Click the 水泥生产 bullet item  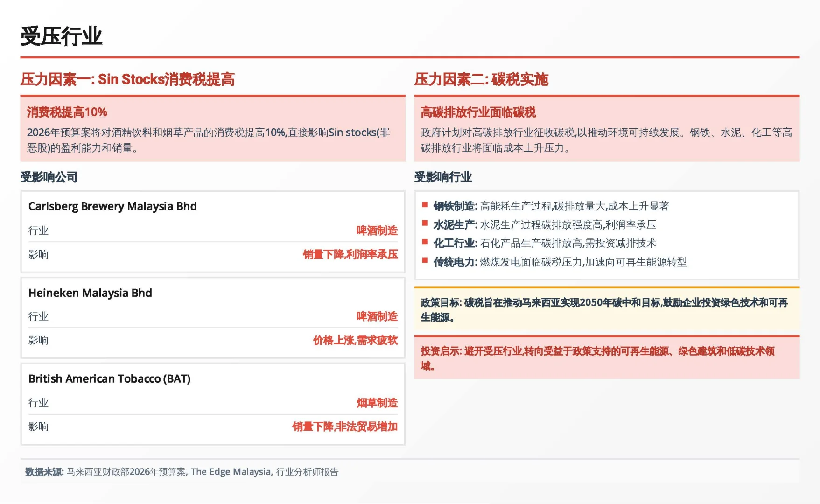point(545,225)
